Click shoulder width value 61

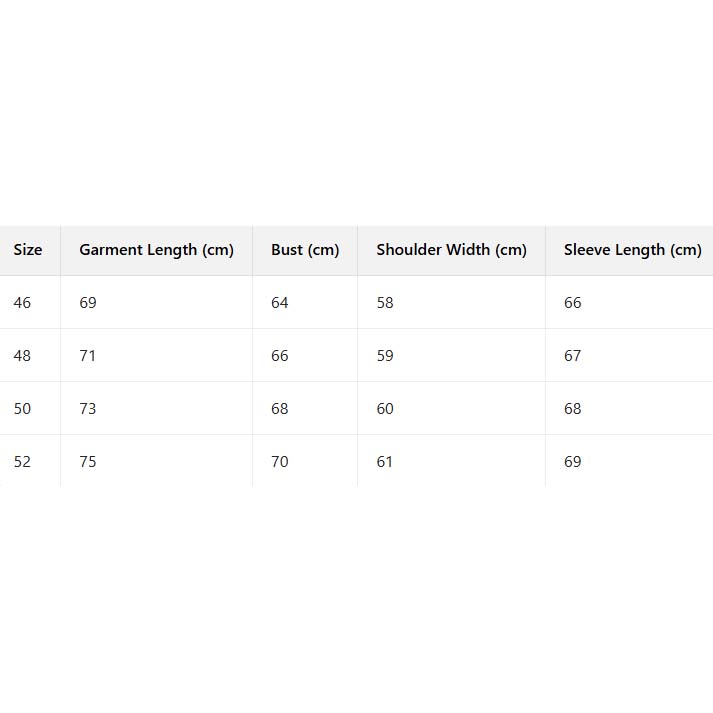click(385, 462)
